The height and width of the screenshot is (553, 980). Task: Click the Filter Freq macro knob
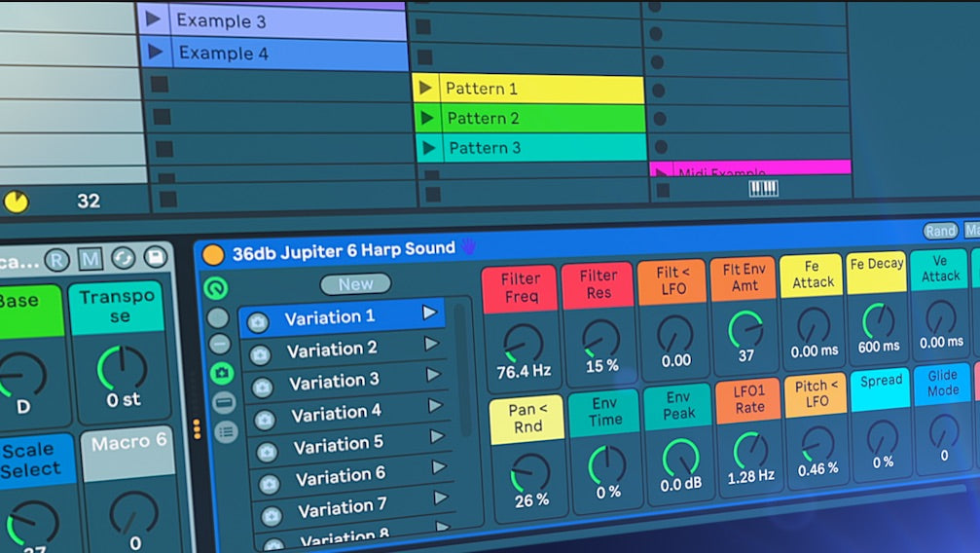click(x=523, y=343)
